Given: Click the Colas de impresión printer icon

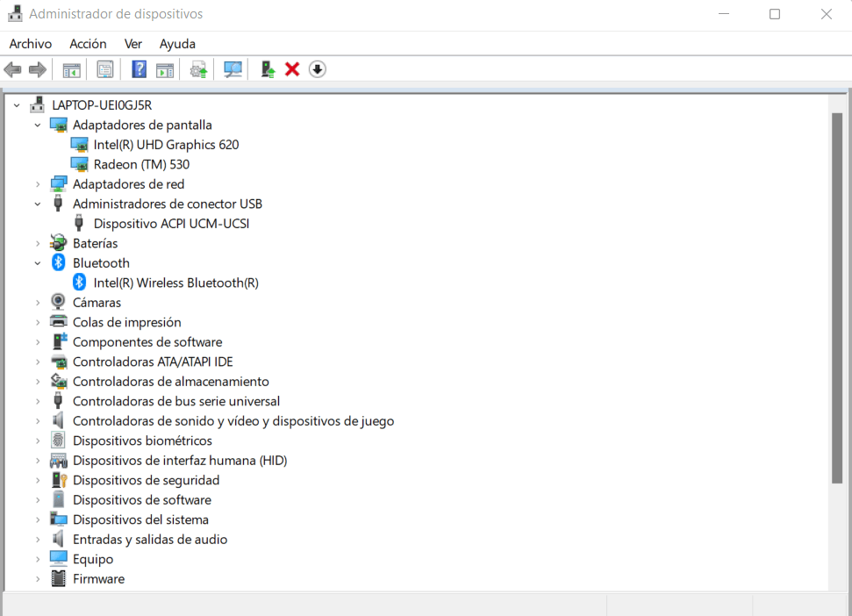Looking at the screenshot, I should click(58, 321).
